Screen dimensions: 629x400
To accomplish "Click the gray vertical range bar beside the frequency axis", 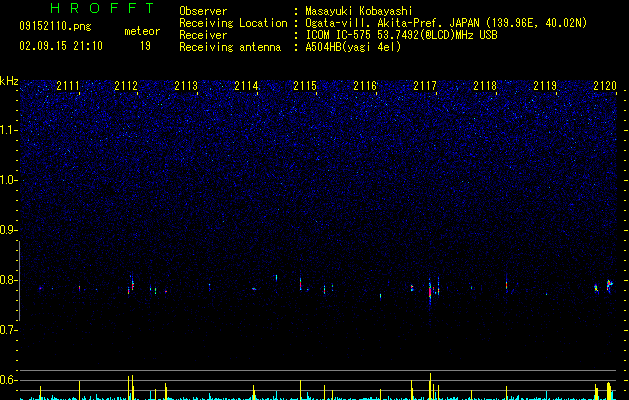I will point(20,281).
